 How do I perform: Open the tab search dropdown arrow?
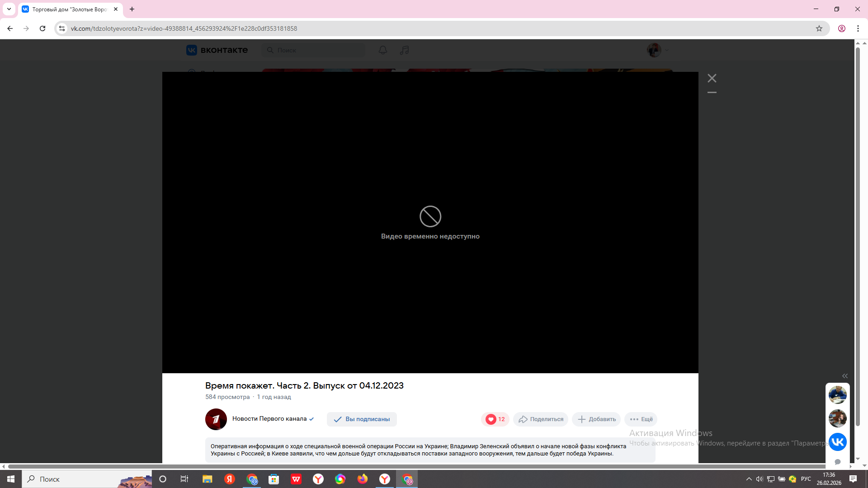pyautogui.click(x=9, y=9)
